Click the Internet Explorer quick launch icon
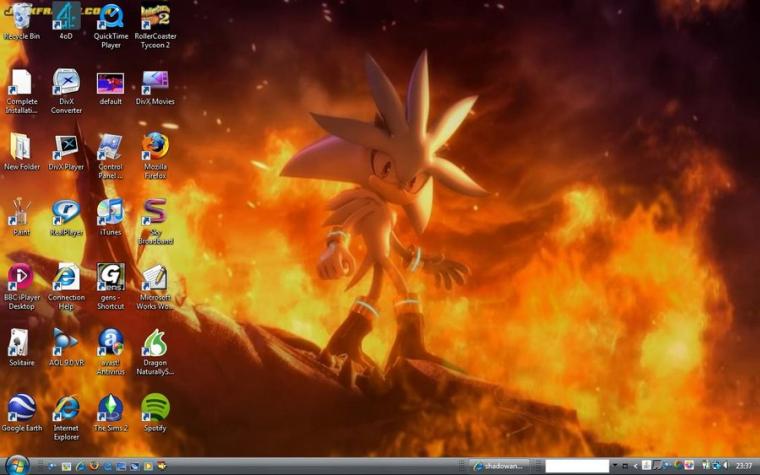This screenshot has height=475, width=760. (80, 466)
